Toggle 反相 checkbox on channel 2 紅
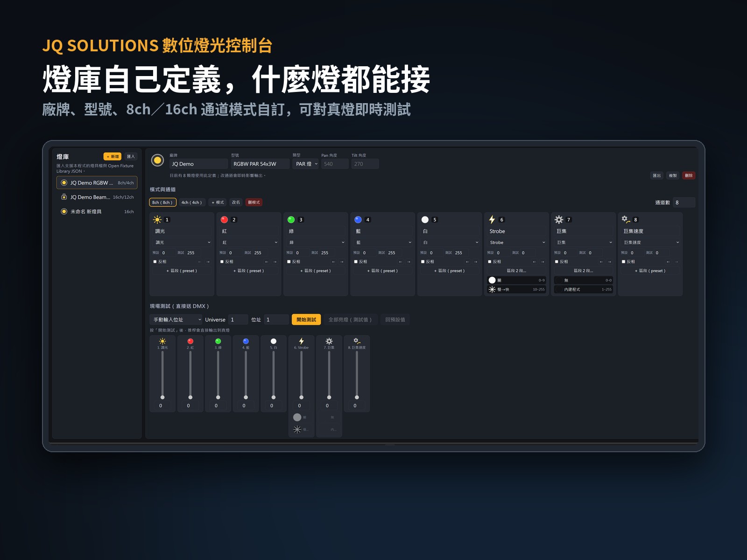The height and width of the screenshot is (560, 747). [222, 262]
